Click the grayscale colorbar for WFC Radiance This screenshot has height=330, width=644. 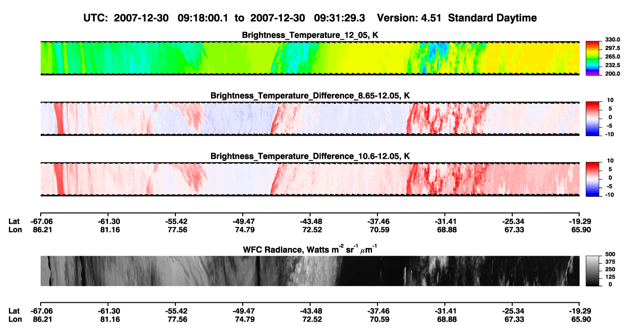pos(592,271)
